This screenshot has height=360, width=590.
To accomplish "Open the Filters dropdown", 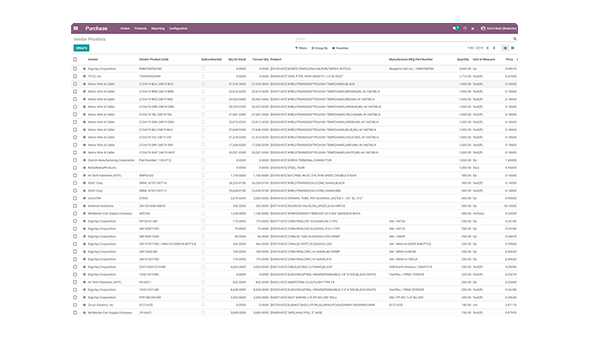I will point(301,48).
